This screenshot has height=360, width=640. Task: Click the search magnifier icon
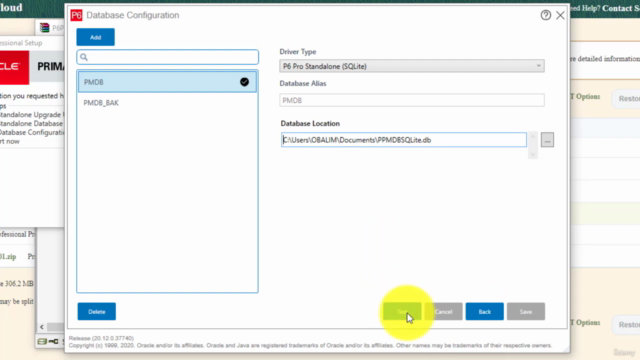[84, 57]
